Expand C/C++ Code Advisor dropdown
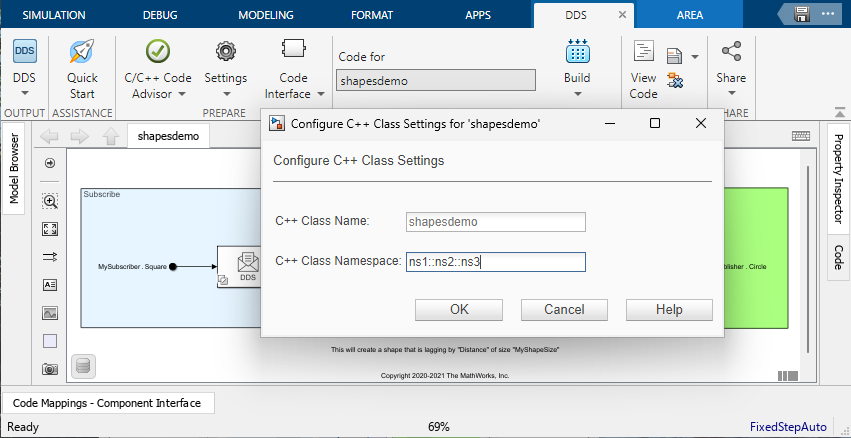 (181, 94)
